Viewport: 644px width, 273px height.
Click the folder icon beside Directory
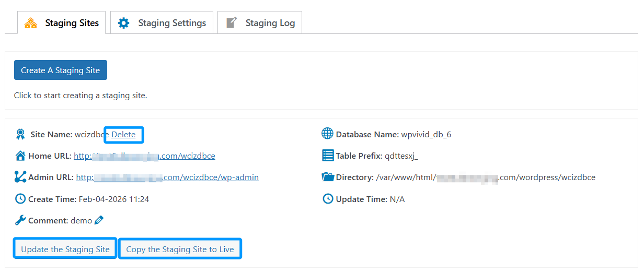328,177
